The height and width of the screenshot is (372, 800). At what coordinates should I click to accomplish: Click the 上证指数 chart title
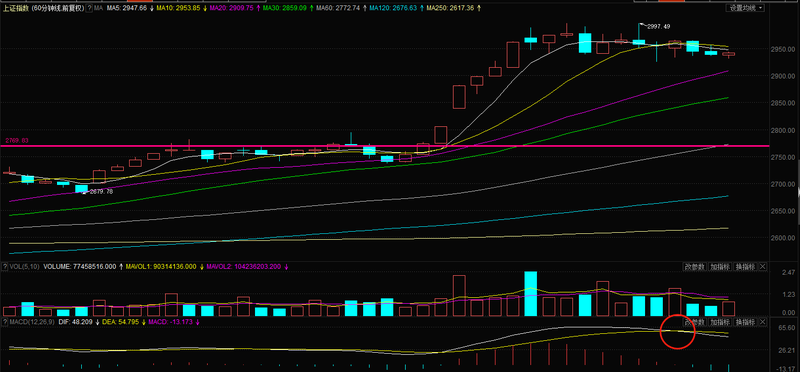click(x=15, y=8)
